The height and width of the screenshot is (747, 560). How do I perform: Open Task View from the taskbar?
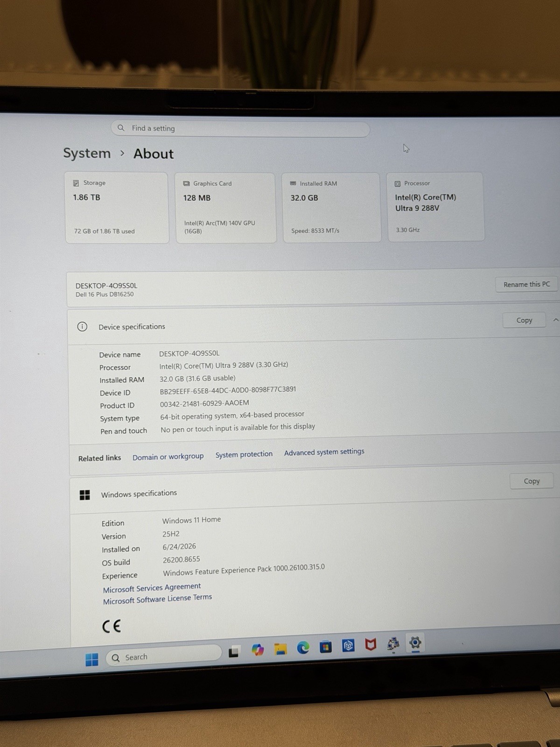pos(234,651)
